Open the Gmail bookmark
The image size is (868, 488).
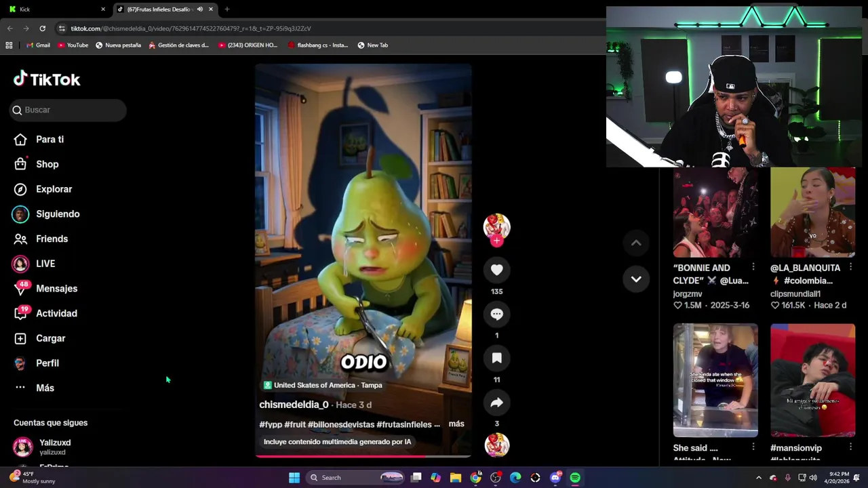(x=38, y=45)
